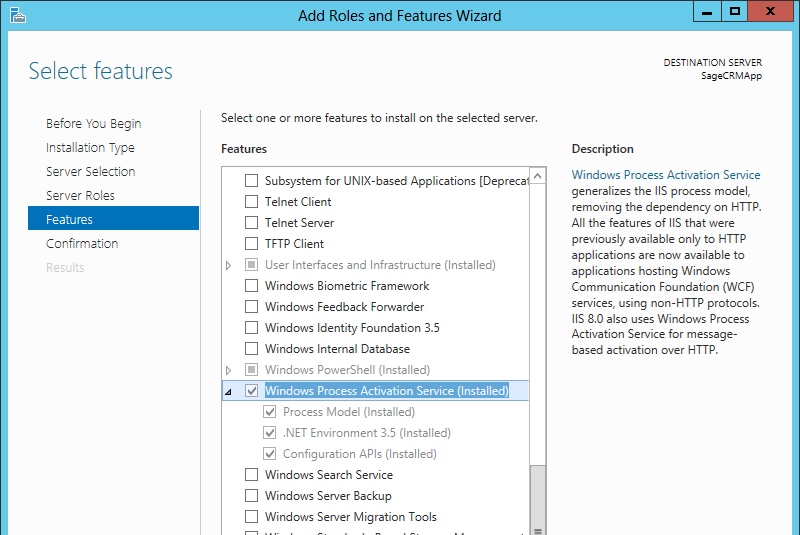This screenshot has width=800, height=535.
Task: Check the Windows Server Backup box
Action: (252, 496)
